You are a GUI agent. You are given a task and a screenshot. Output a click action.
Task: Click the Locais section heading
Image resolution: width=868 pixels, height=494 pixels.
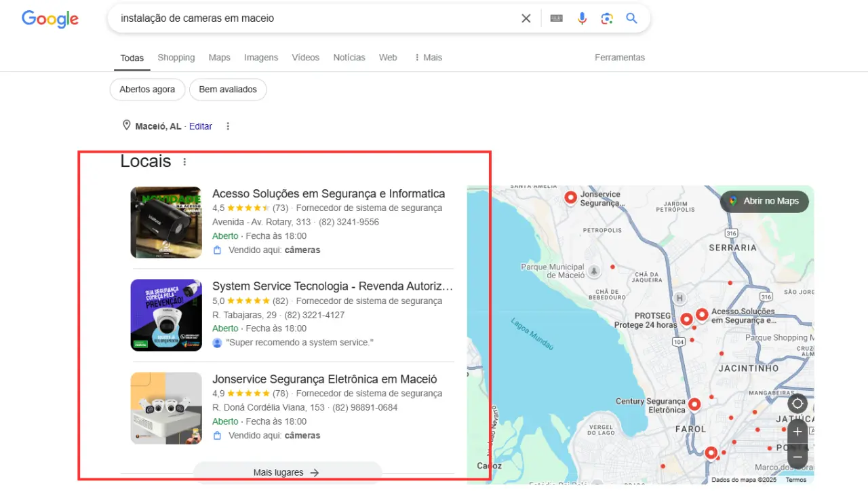(146, 161)
